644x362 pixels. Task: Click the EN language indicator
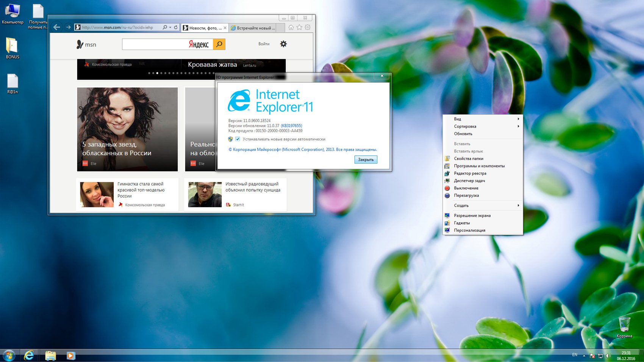tap(575, 355)
